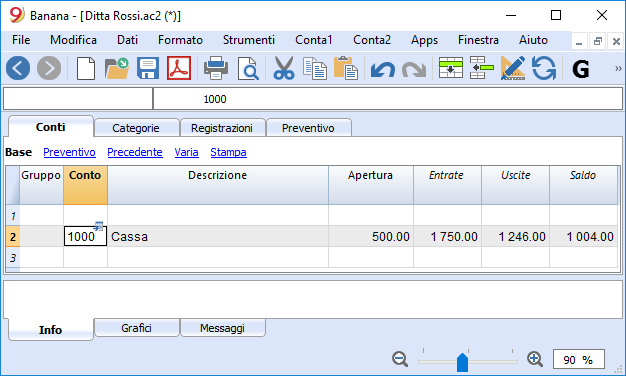Open the Apps menu
The width and height of the screenshot is (626, 377).
coord(424,40)
